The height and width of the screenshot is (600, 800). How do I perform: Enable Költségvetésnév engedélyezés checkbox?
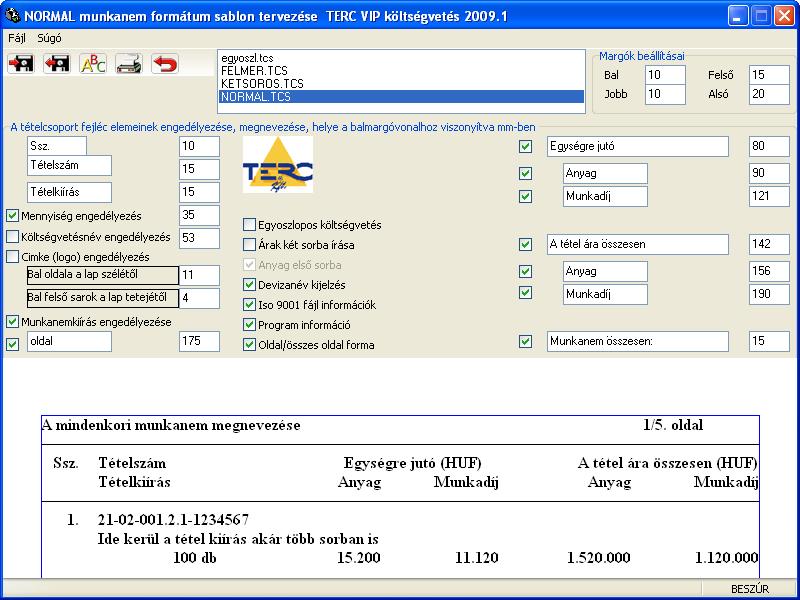tap(12, 237)
